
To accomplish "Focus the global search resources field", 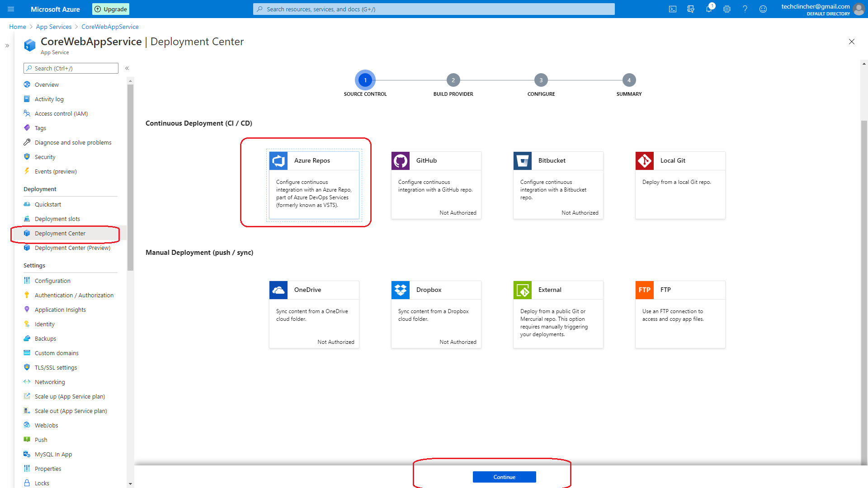I will click(x=434, y=9).
